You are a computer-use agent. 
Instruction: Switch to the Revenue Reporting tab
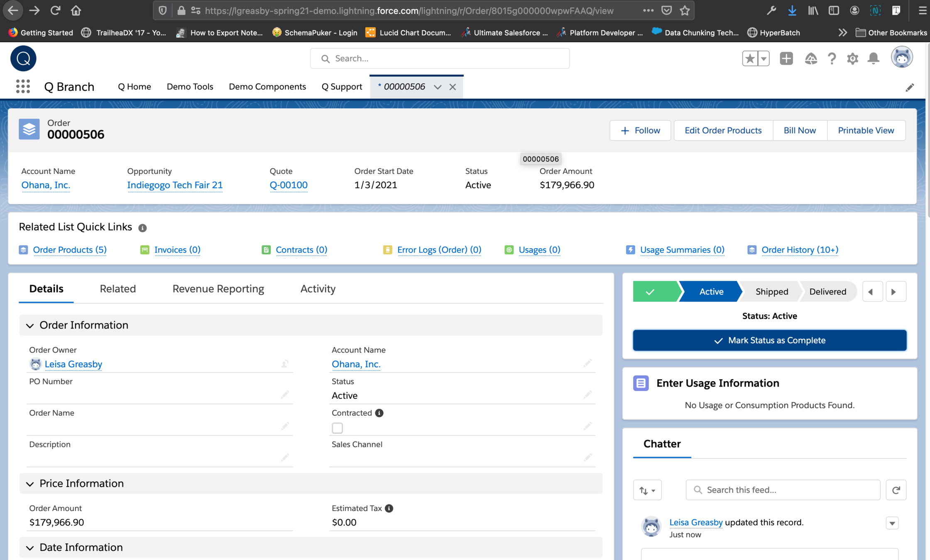click(218, 289)
